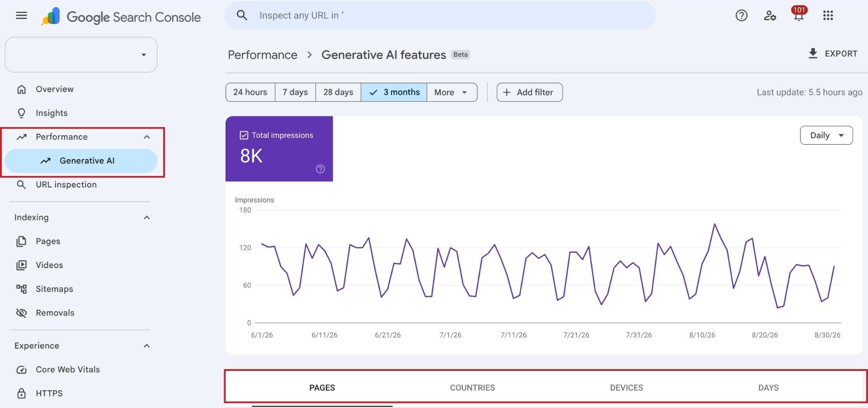Click the 8/10/26 axis date label
The width and height of the screenshot is (868, 408).
[702, 335]
